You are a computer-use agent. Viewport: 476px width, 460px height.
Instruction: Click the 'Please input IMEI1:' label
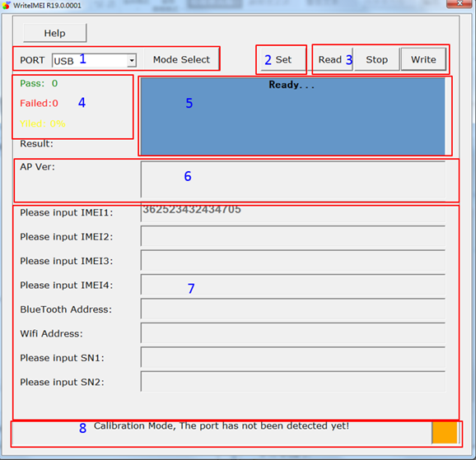coord(66,212)
